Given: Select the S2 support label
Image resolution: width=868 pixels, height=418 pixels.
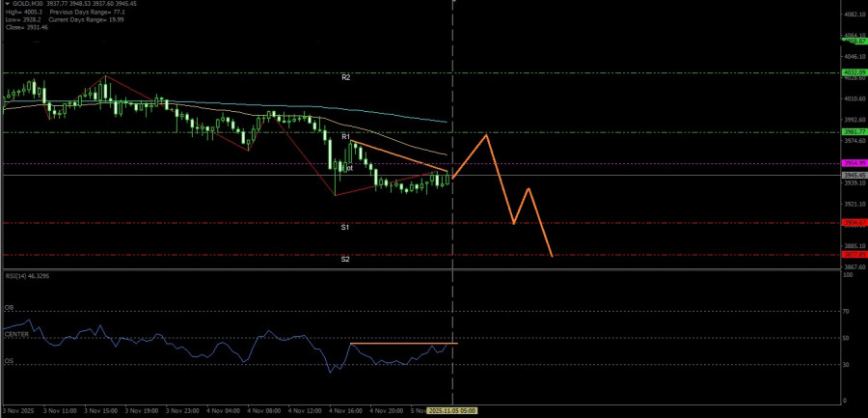Looking at the screenshot, I should coord(345,259).
